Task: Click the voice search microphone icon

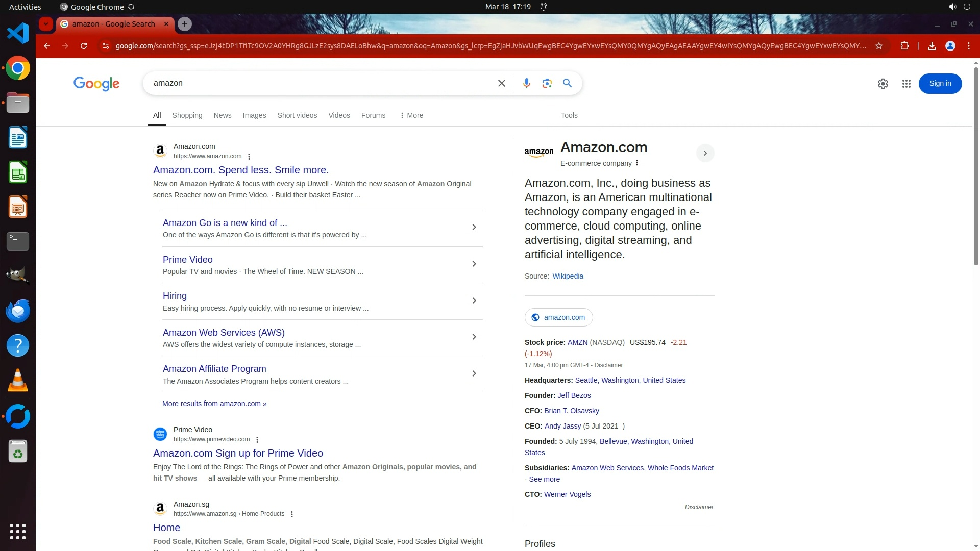Action: coord(526,83)
